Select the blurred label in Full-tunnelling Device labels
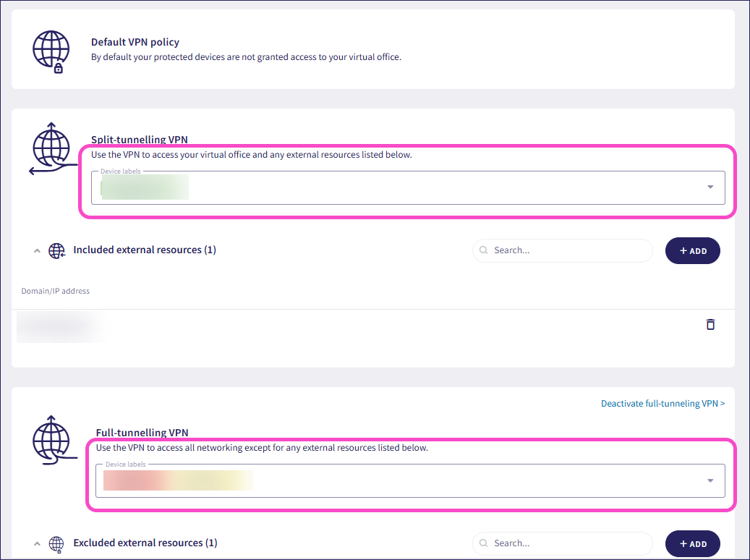The image size is (750, 560). 177,480
